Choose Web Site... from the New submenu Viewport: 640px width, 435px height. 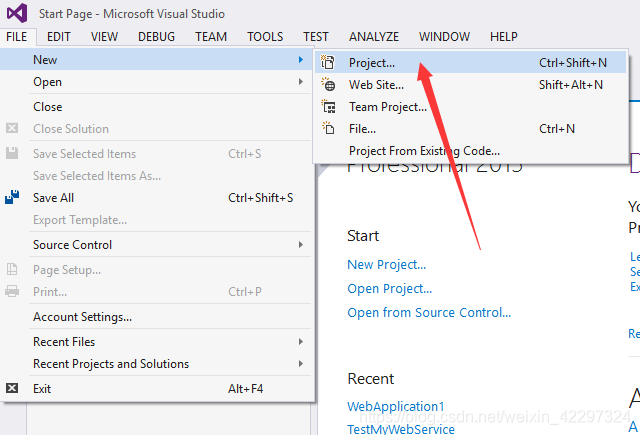click(x=471, y=84)
